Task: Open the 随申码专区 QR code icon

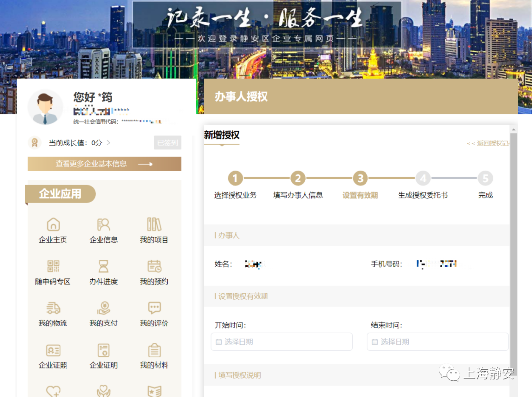Action: pyautogui.click(x=53, y=266)
